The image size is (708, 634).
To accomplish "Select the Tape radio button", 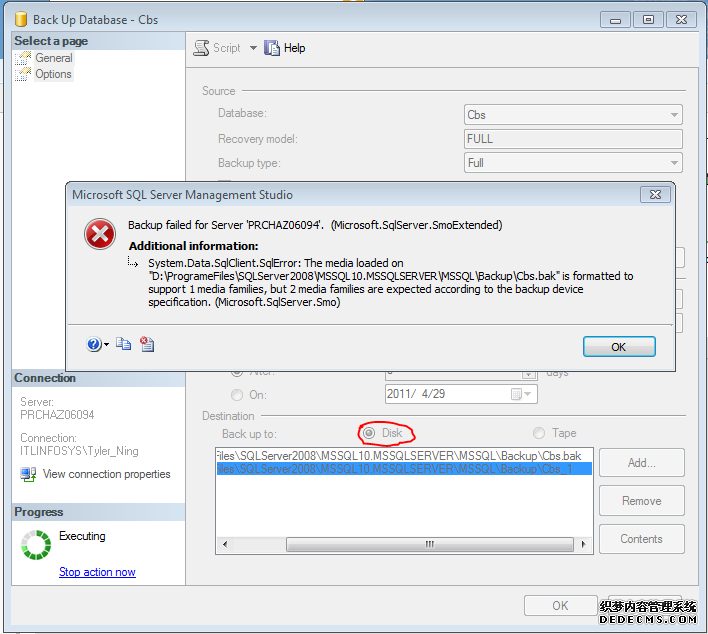I will tap(540, 433).
